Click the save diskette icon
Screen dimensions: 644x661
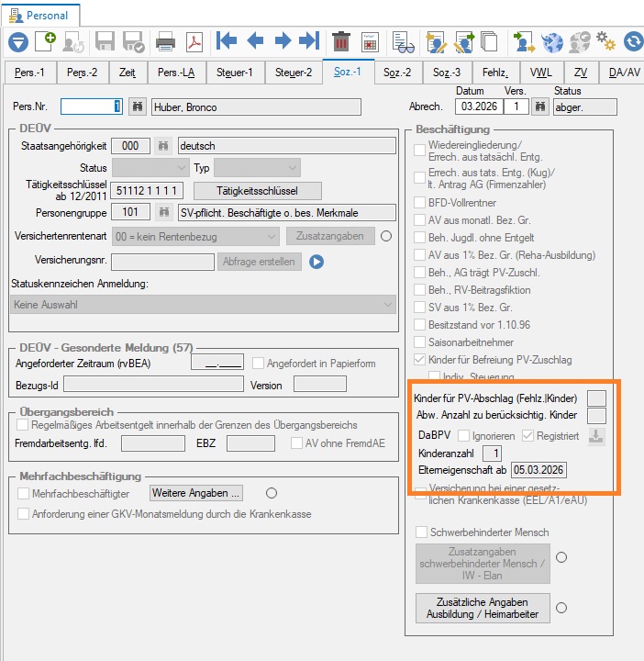105,41
